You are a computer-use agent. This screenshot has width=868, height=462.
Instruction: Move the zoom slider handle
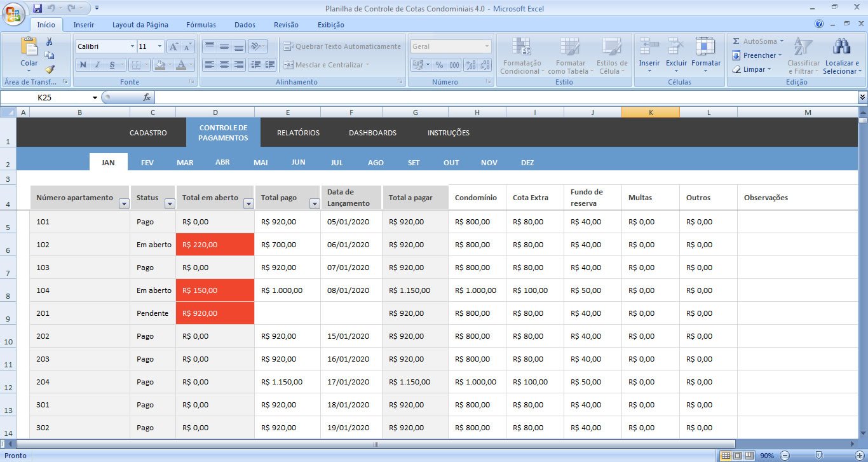click(x=818, y=456)
